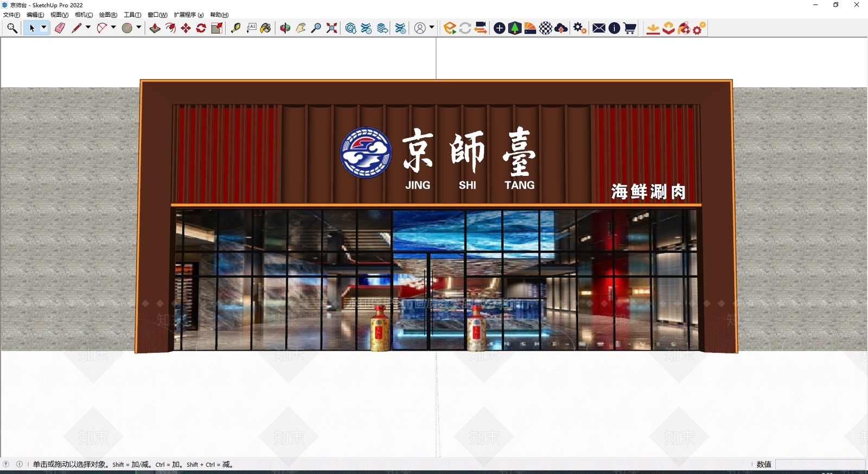This screenshot has width=868, height=474.
Task: Open the green tree asset library icon
Action: point(515,28)
